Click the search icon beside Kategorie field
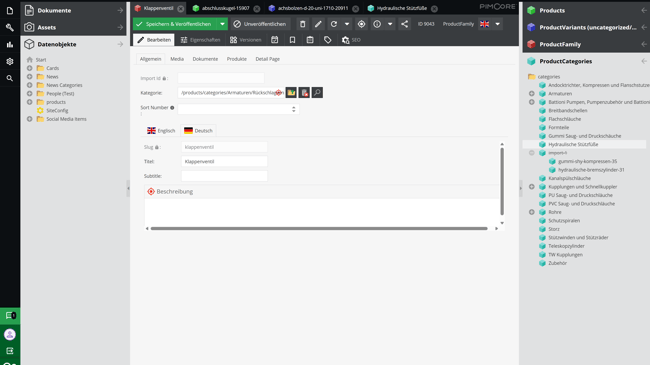 tap(317, 92)
